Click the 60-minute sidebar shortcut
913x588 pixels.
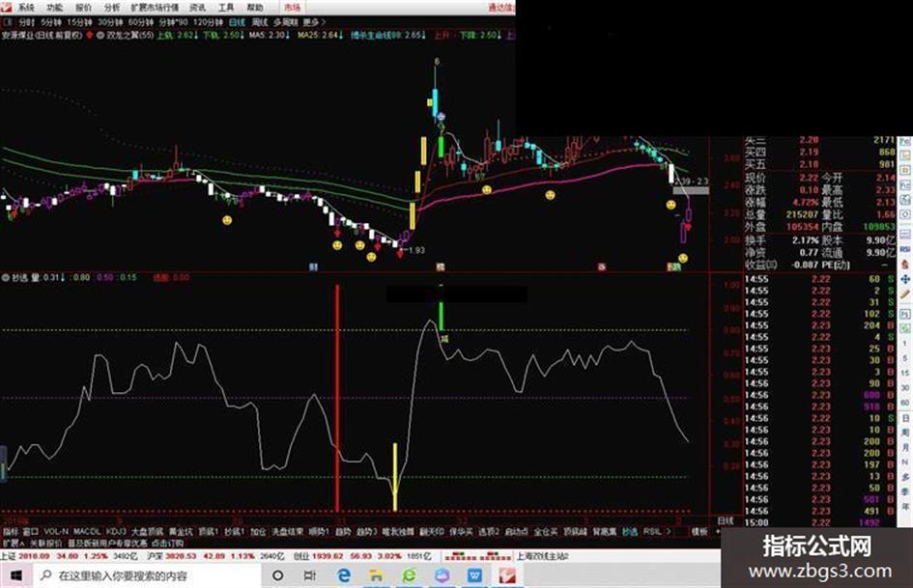pyautogui.click(x=905, y=403)
